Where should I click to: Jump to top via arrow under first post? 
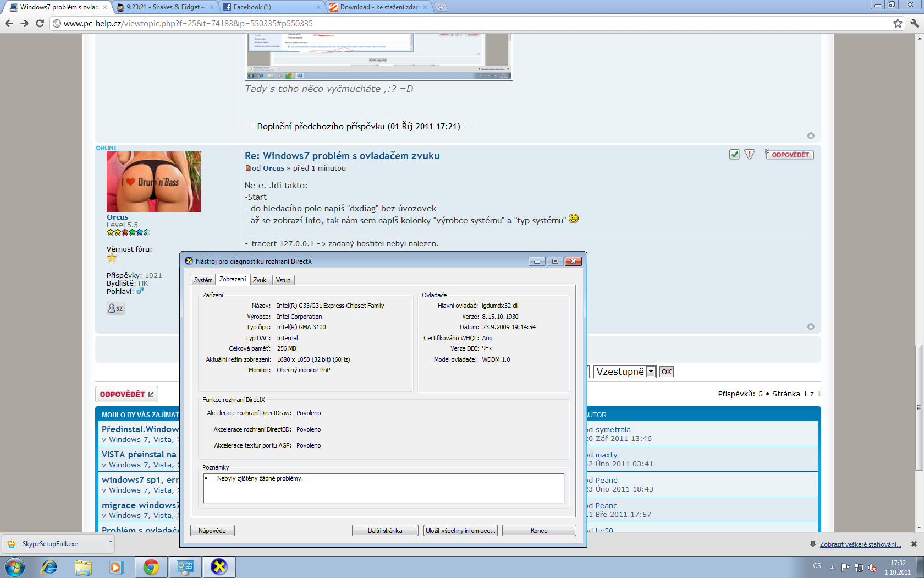point(811,135)
